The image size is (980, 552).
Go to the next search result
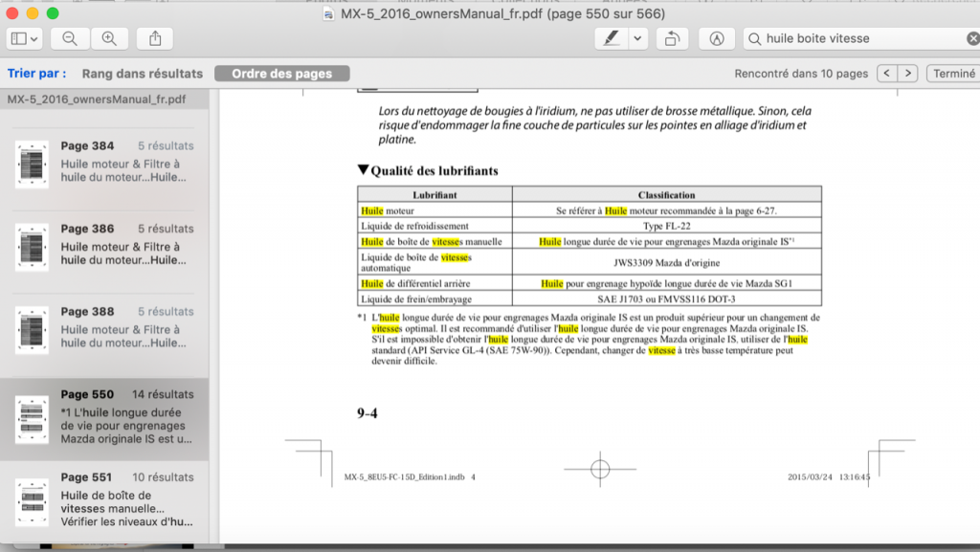(908, 74)
